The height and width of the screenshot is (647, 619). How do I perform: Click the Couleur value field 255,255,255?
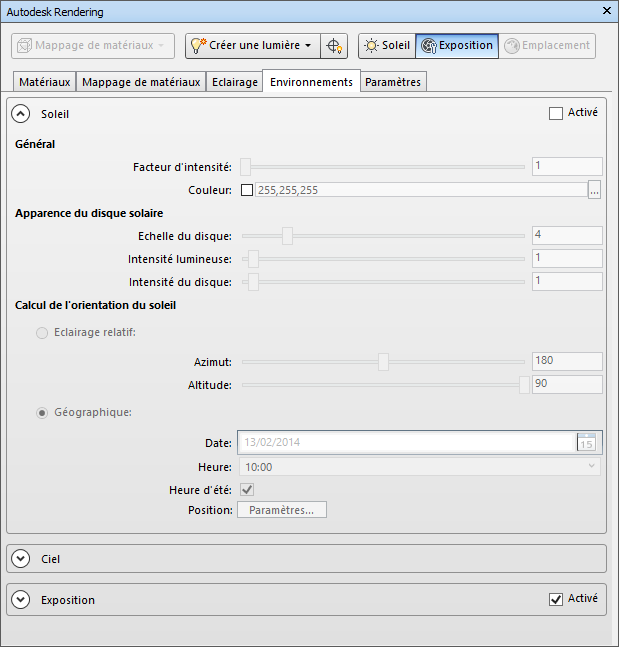point(421,190)
